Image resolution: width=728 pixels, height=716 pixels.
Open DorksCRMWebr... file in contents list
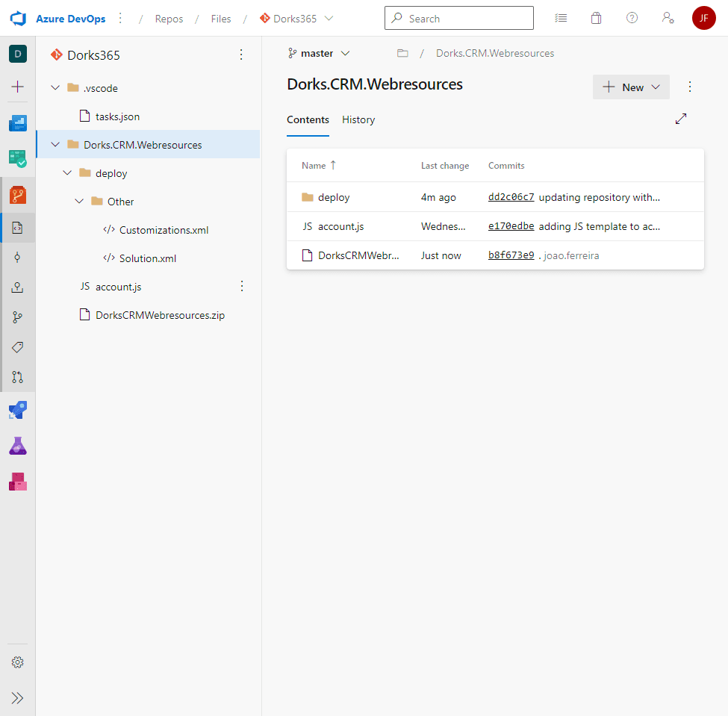coord(358,255)
